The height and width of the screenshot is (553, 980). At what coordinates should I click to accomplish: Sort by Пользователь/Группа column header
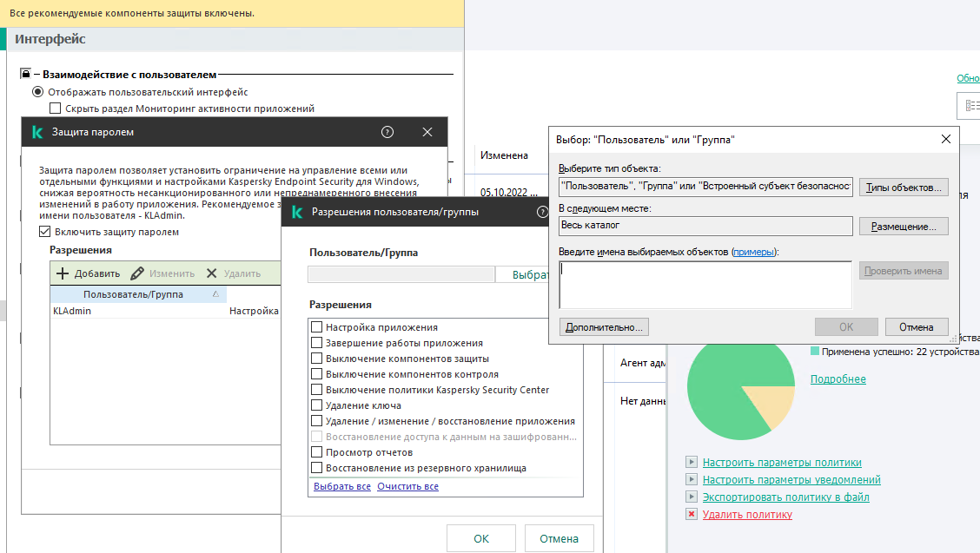[133, 295]
